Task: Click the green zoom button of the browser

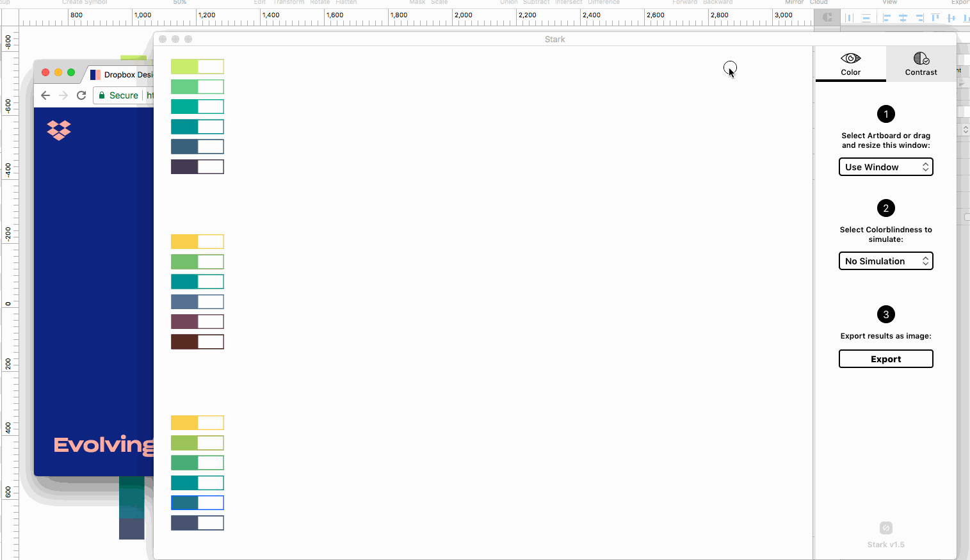Action: 71,72
